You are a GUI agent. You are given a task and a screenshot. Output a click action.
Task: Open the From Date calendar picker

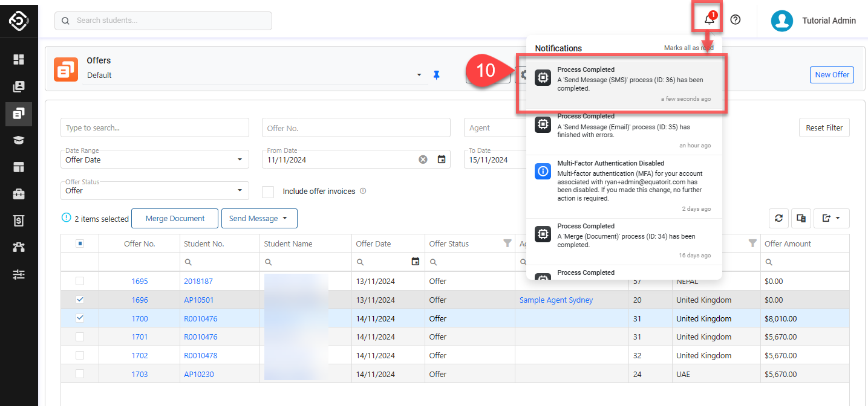click(x=442, y=159)
